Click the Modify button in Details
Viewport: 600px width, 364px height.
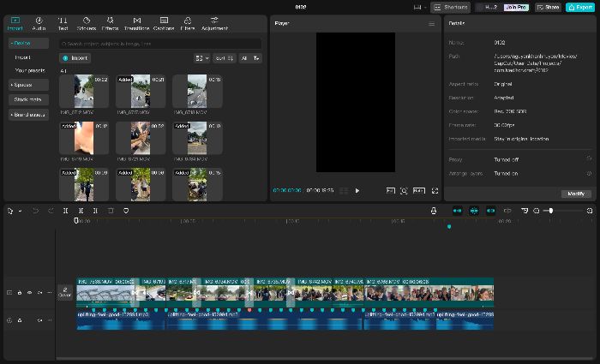pyautogui.click(x=576, y=194)
